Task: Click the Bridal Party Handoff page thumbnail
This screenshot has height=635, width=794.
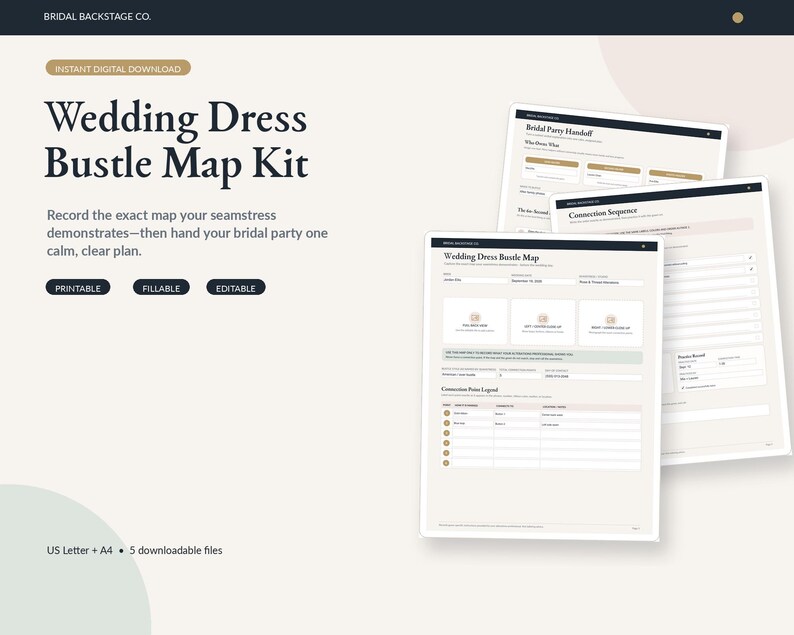Action: pos(613,167)
